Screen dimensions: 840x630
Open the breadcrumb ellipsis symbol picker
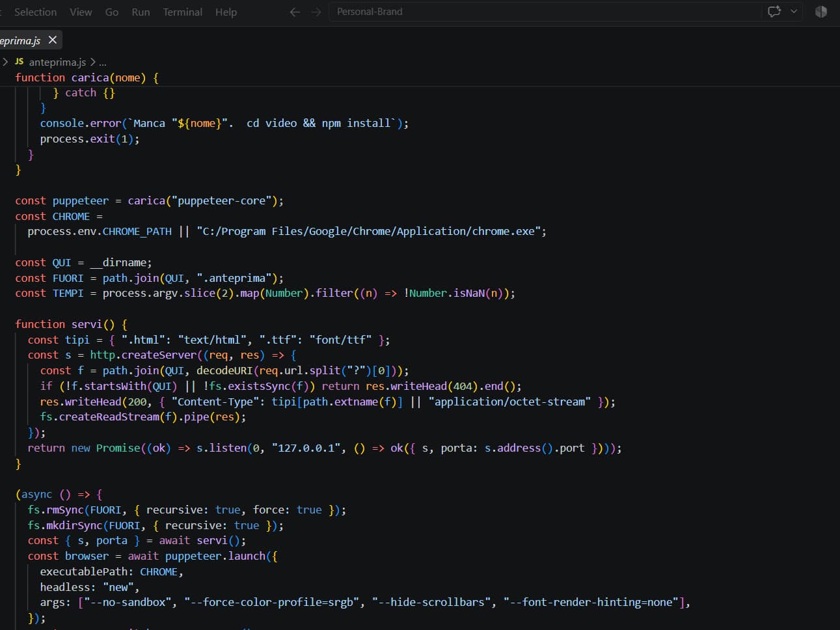[103, 62]
